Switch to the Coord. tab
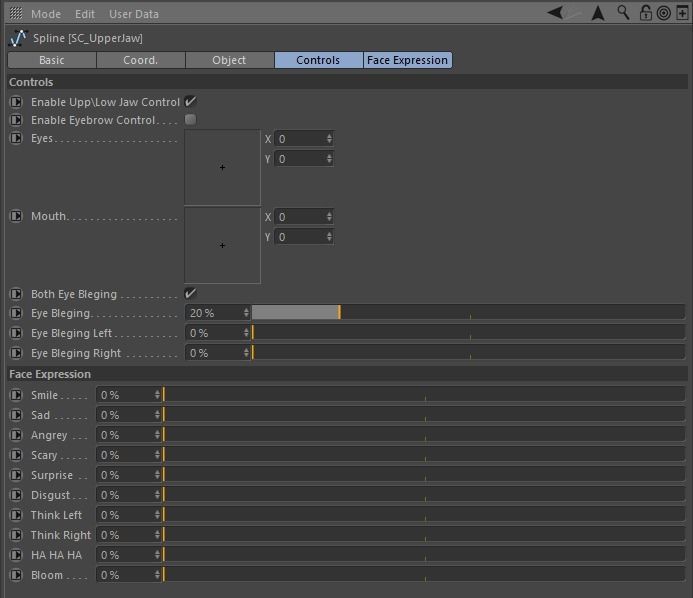The width and height of the screenshot is (693, 598). click(x=141, y=60)
